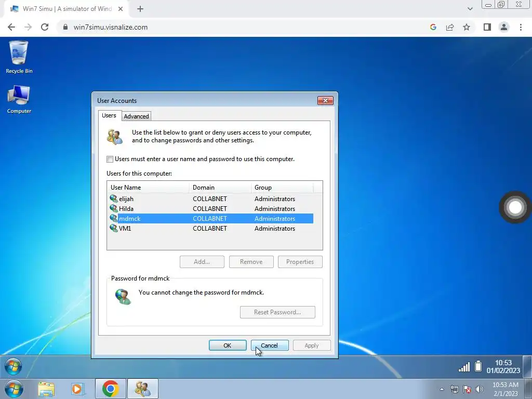This screenshot has width=532, height=399.
Task: Open the Start menu orb on the taskbar
Action: click(14, 389)
